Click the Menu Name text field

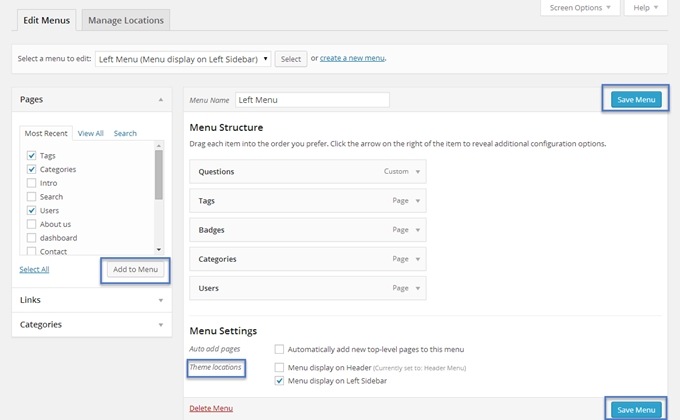pyautogui.click(x=312, y=100)
